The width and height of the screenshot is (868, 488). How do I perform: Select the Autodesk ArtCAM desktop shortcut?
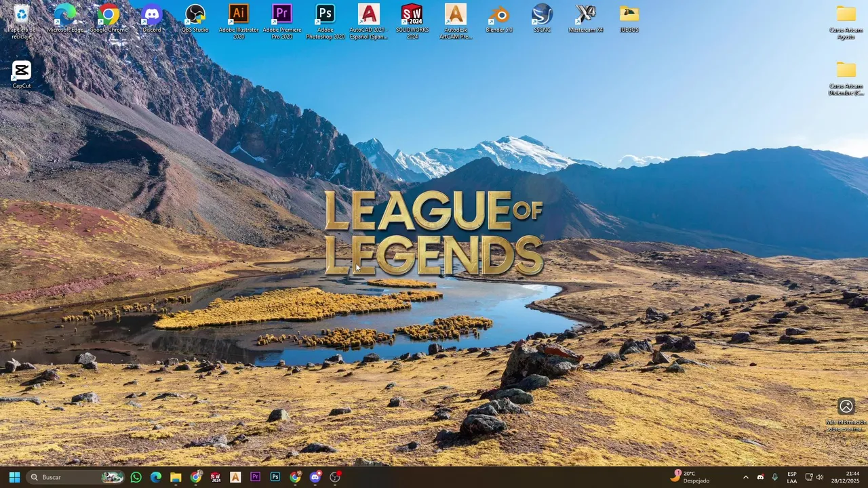point(456,21)
